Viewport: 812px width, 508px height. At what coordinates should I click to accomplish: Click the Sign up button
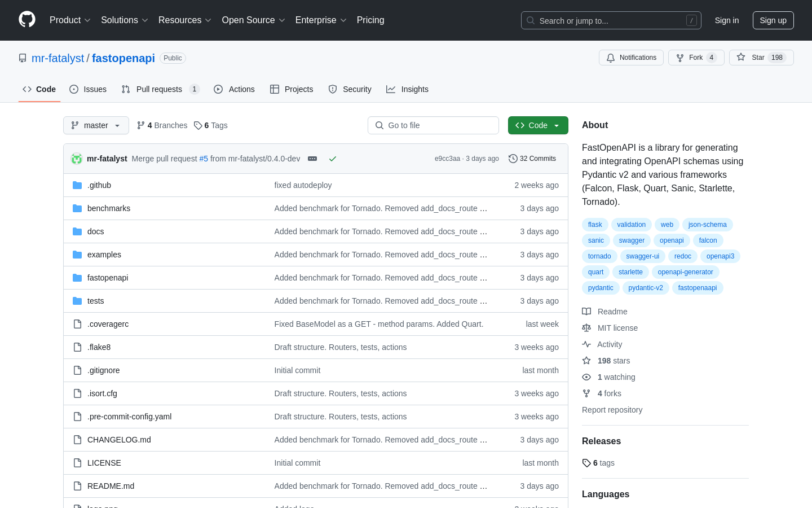[x=773, y=20]
